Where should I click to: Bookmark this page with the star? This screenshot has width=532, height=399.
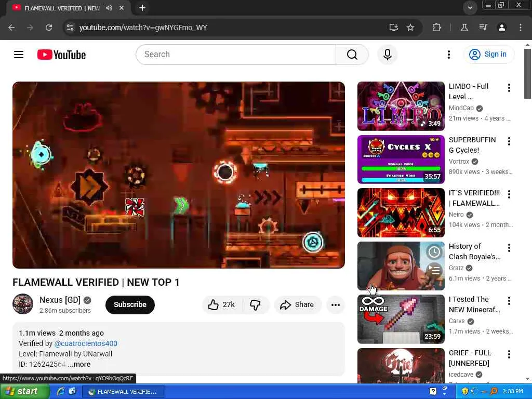point(410,28)
